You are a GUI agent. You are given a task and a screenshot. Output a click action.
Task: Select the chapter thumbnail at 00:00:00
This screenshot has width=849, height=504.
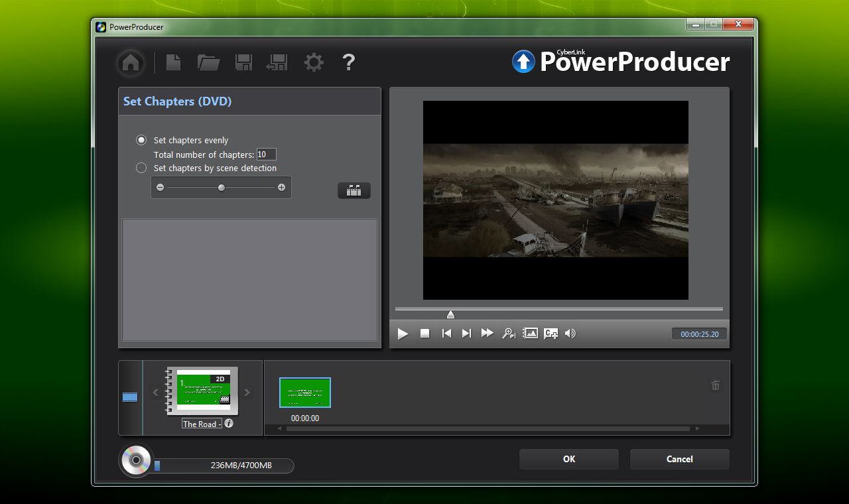pyautogui.click(x=305, y=393)
